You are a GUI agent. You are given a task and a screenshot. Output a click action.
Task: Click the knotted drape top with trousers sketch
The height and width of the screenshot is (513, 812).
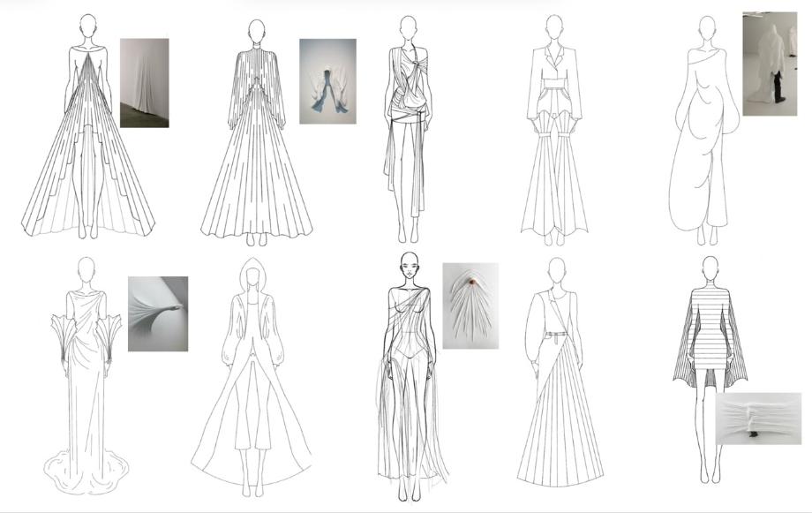408,130
